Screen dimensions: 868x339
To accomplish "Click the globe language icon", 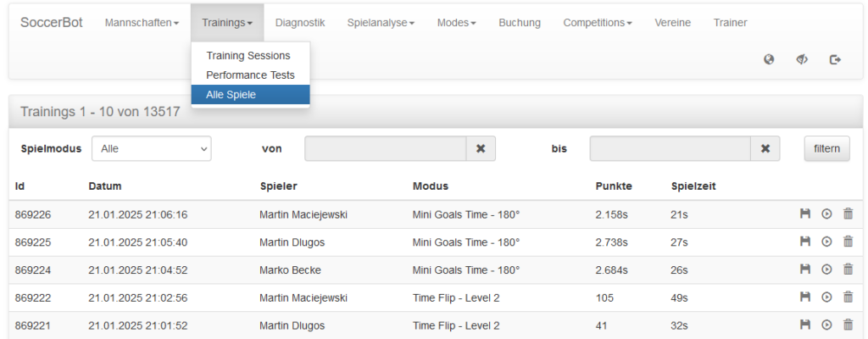I will click(x=768, y=59).
